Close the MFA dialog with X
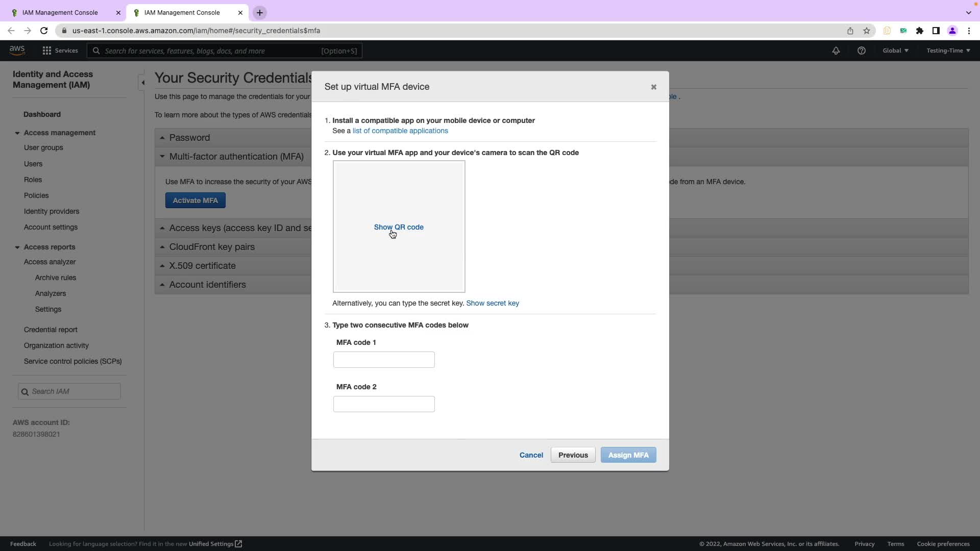The width and height of the screenshot is (980, 551). pos(653,87)
